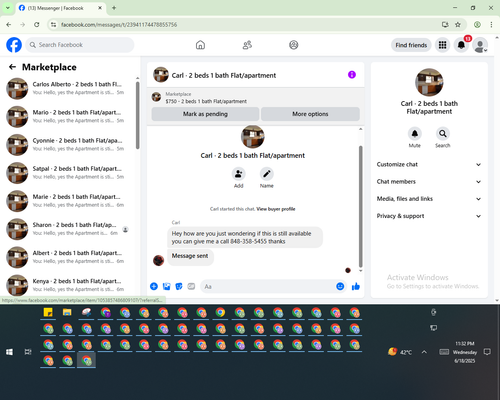
Task: Expand the Customize chat section
Action: pos(429,164)
